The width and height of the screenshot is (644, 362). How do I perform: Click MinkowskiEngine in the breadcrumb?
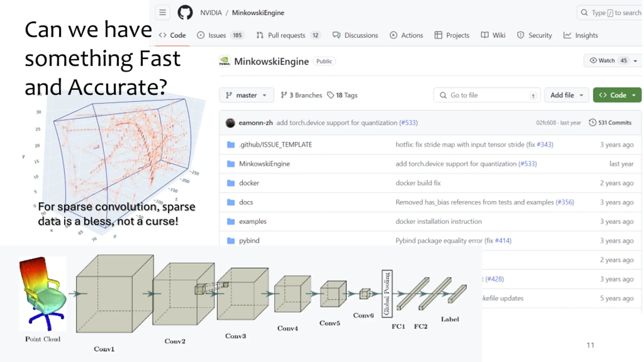(x=258, y=13)
